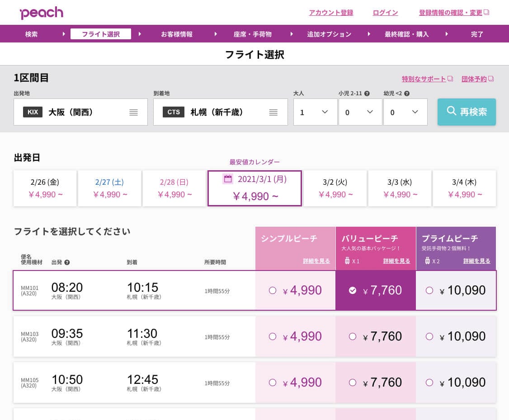
Task: Open the 幼児 <2 count dropdown
Action: click(x=405, y=112)
